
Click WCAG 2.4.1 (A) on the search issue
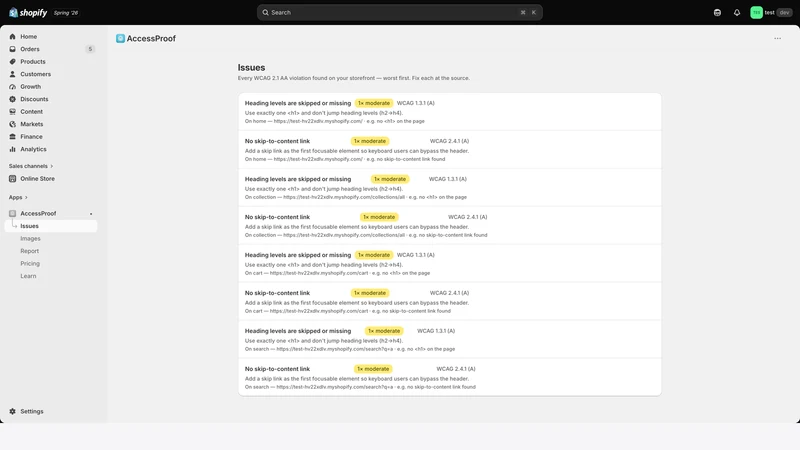pos(456,369)
